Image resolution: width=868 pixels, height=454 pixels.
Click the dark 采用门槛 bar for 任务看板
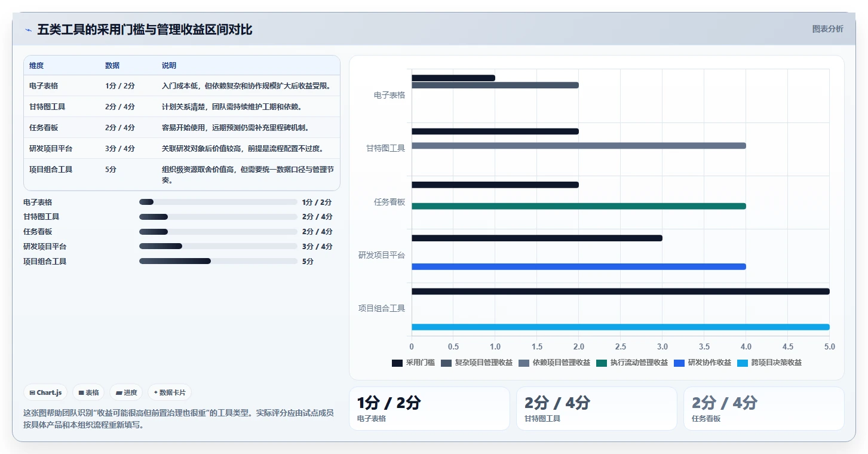click(495, 185)
